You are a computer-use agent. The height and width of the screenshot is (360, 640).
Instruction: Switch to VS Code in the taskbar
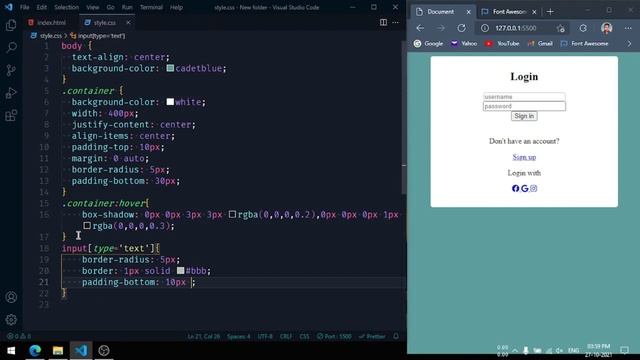click(81, 351)
